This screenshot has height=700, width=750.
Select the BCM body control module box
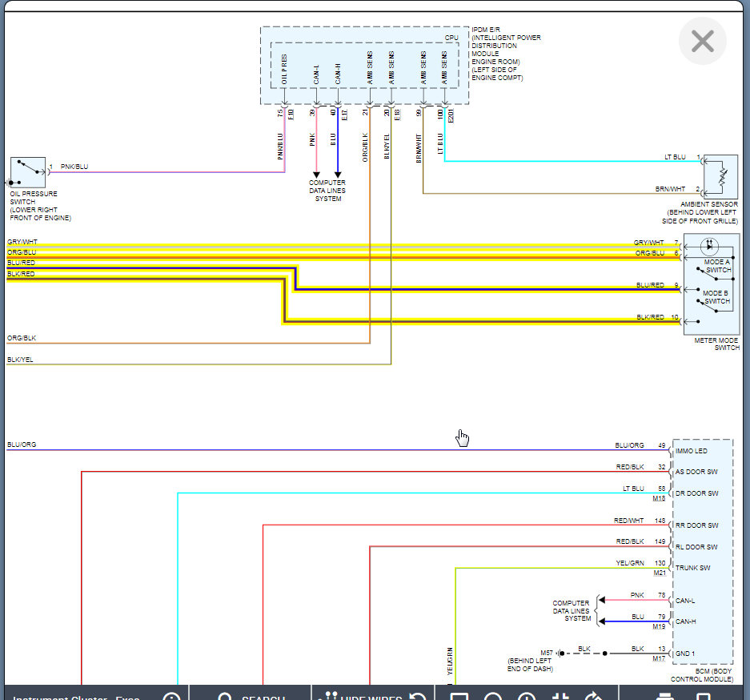click(x=702, y=551)
